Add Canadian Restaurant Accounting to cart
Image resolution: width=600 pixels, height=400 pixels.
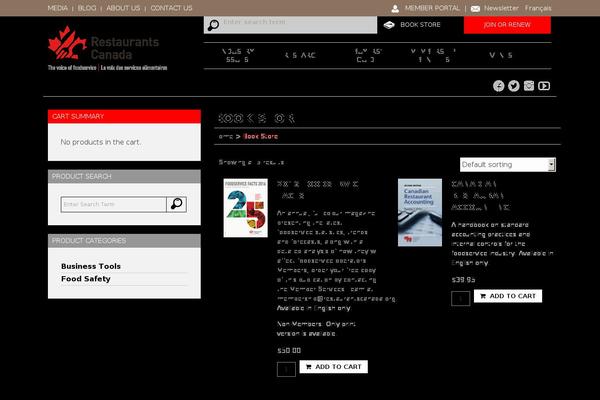point(508,296)
